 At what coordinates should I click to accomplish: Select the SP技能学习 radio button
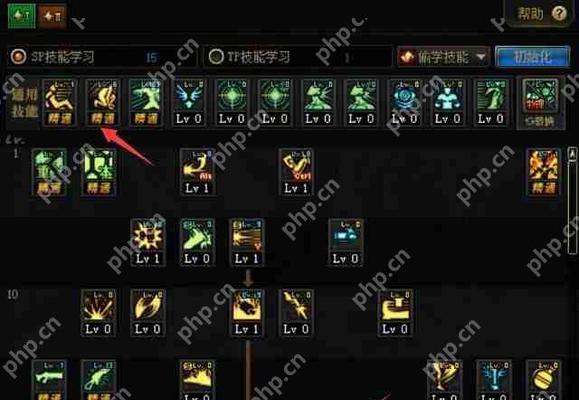pyautogui.click(x=18, y=57)
